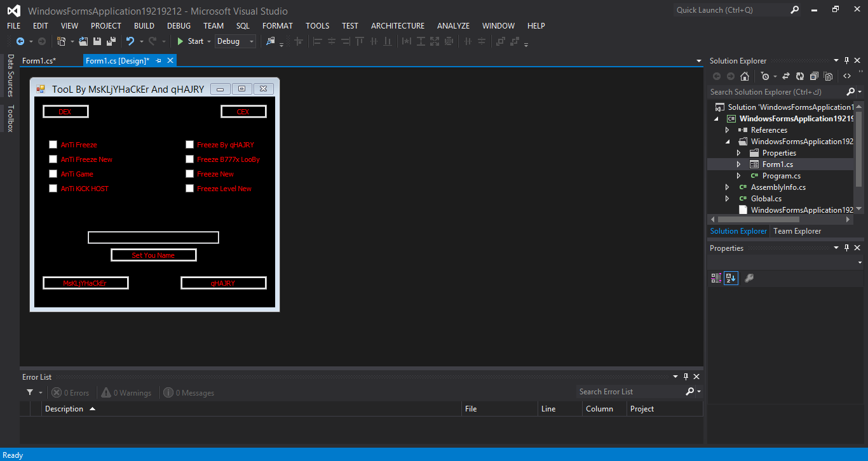This screenshot has width=868, height=461.
Task: Click the Start debugging button
Action: pyautogui.click(x=190, y=41)
